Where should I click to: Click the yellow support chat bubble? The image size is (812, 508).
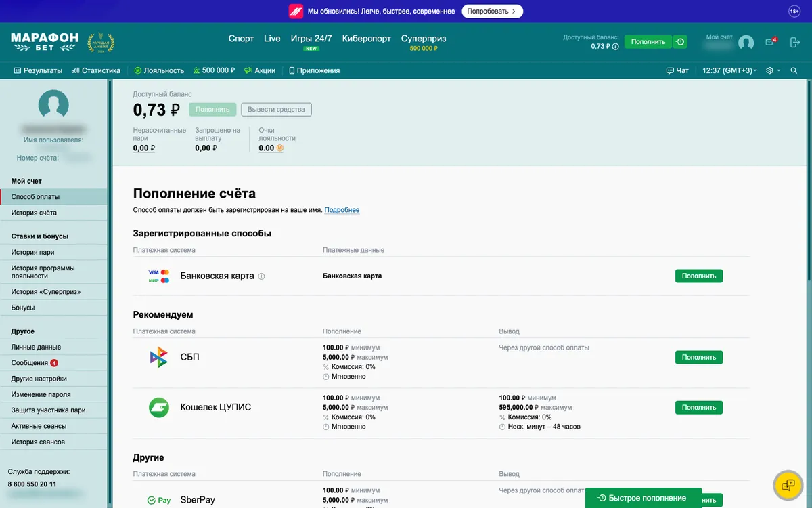(788, 485)
